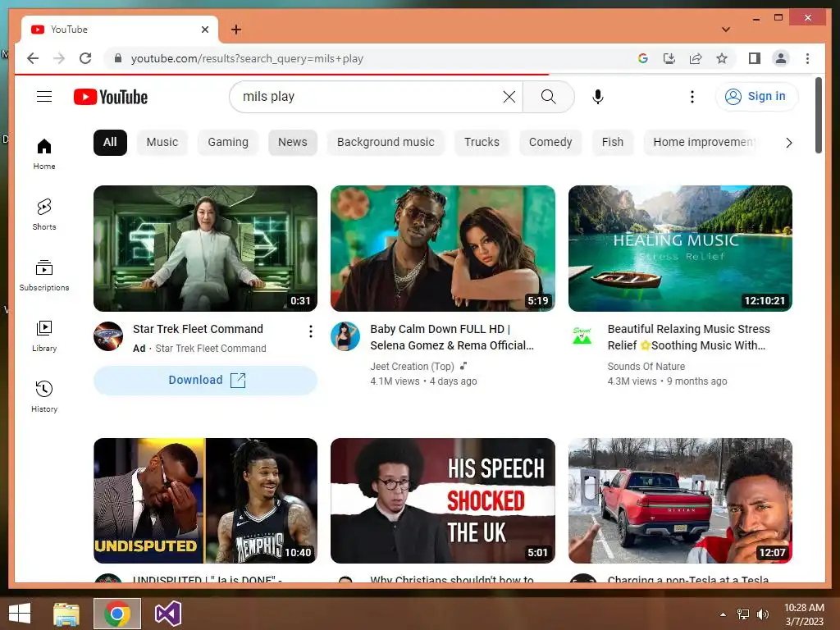
Task: Play the UNDISPUTED Memphis thumbnail
Action: coord(205,501)
